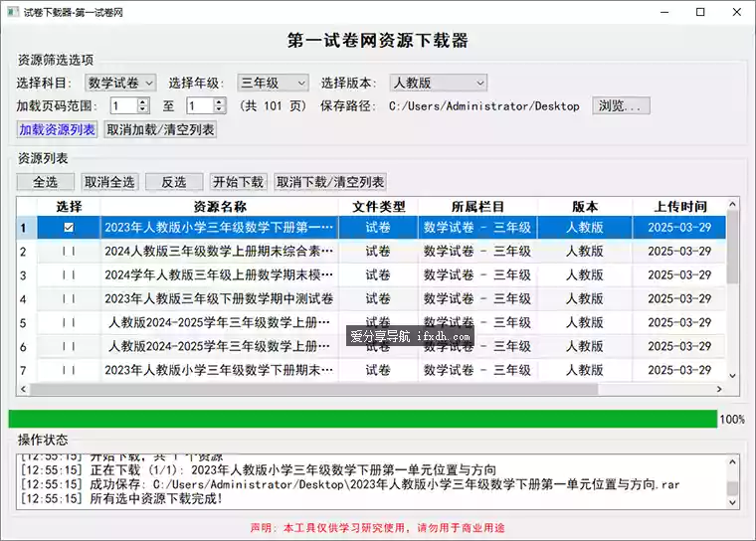Screen dimensions: 756x541
Task: Click the 加载资源列表 button
Action: pyautogui.click(x=57, y=129)
